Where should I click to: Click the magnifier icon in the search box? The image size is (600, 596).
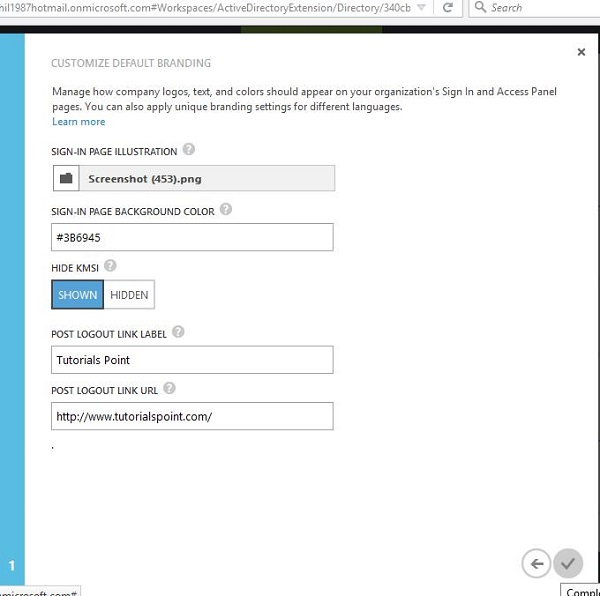coord(480,7)
